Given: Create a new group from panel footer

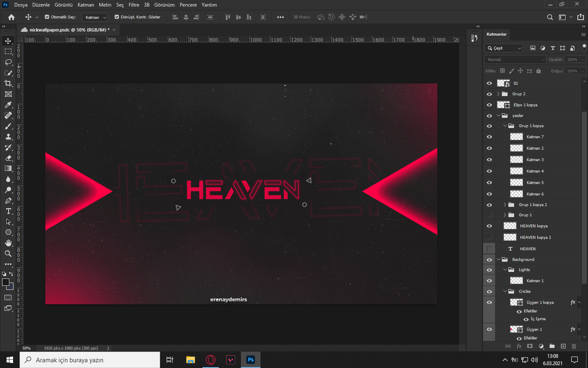Looking at the screenshot, I should [552, 346].
